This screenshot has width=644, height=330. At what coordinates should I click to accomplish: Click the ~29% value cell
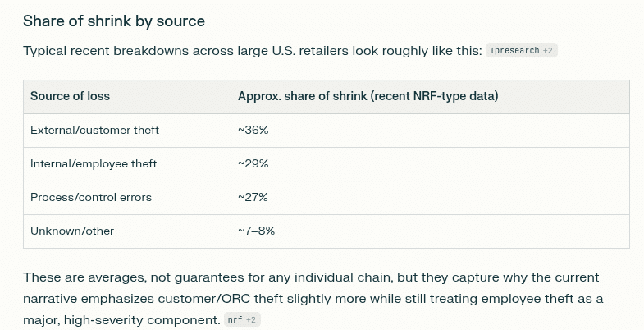point(253,163)
